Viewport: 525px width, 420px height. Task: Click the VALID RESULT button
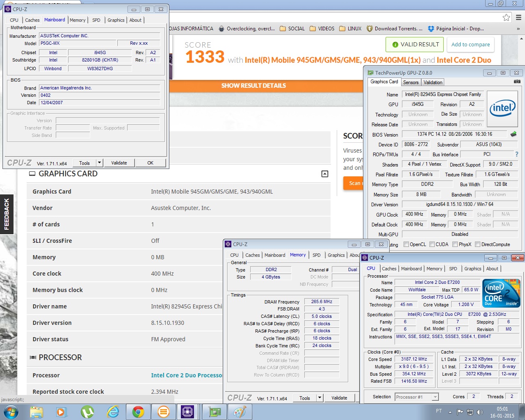(415, 44)
